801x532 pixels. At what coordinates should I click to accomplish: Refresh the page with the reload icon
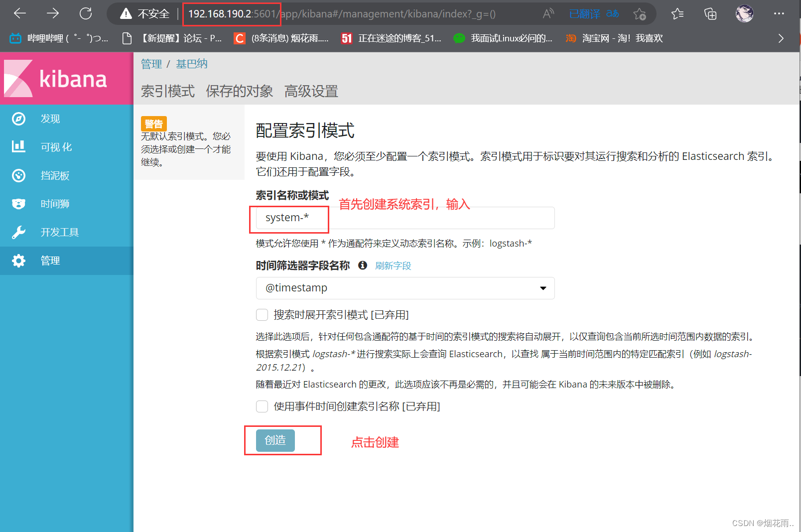coord(85,13)
